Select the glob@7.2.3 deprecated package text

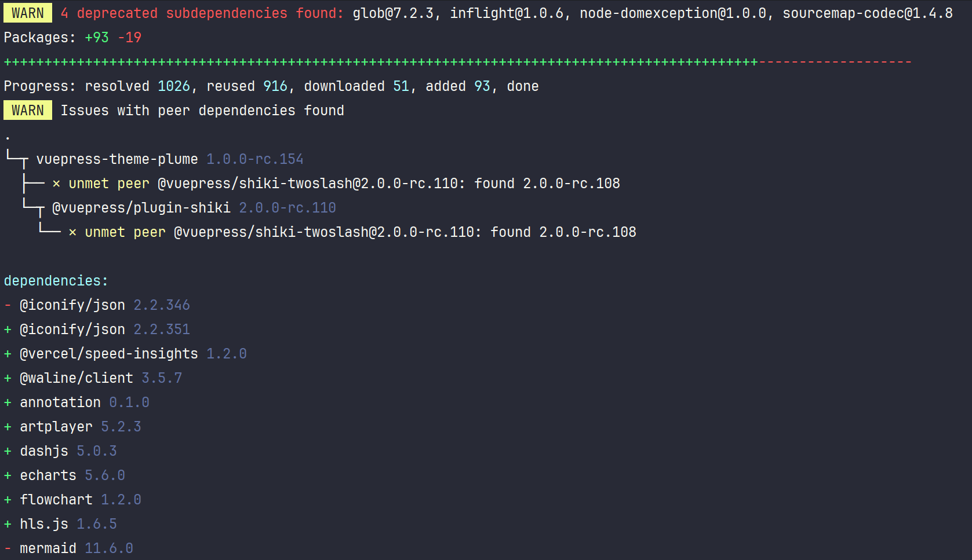[x=393, y=13]
